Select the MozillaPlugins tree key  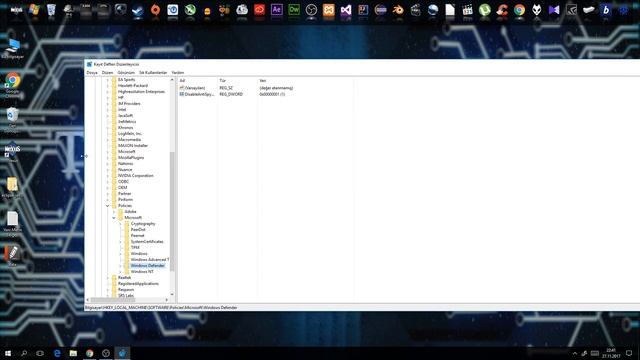[x=131, y=158]
